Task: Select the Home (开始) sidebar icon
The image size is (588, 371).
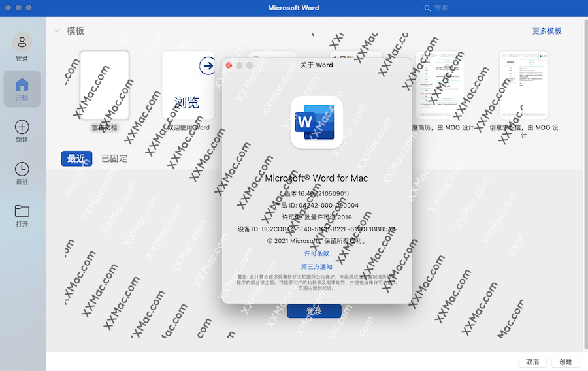Action: click(22, 89)
